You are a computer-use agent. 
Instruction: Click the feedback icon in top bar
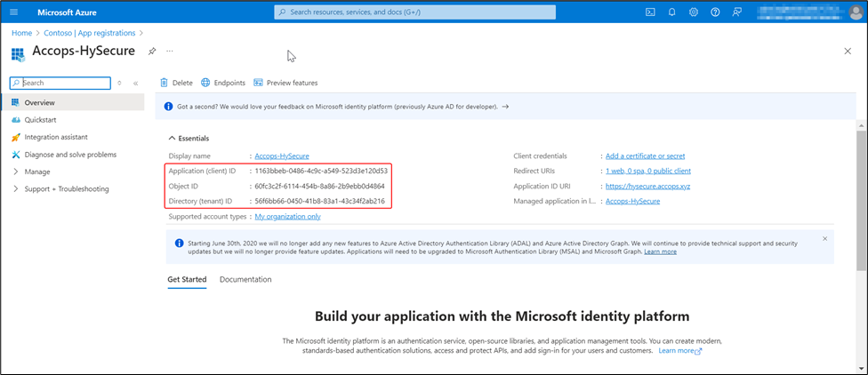point(735,12)
